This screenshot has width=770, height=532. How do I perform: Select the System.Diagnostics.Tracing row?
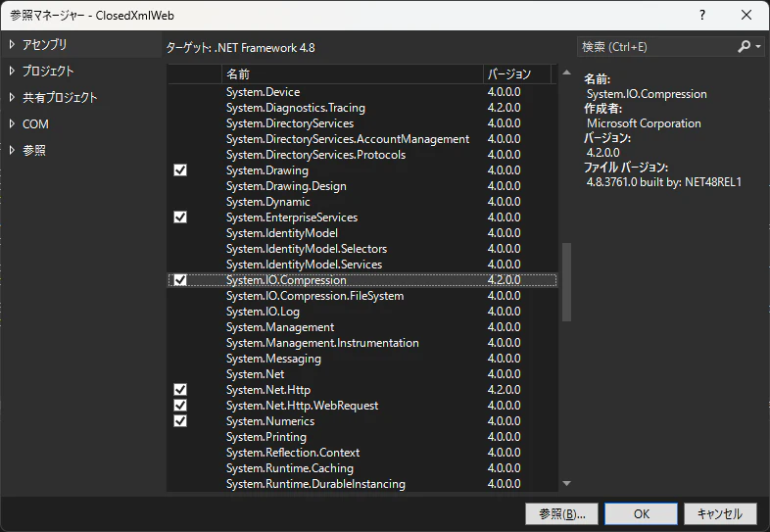point(362,108)
